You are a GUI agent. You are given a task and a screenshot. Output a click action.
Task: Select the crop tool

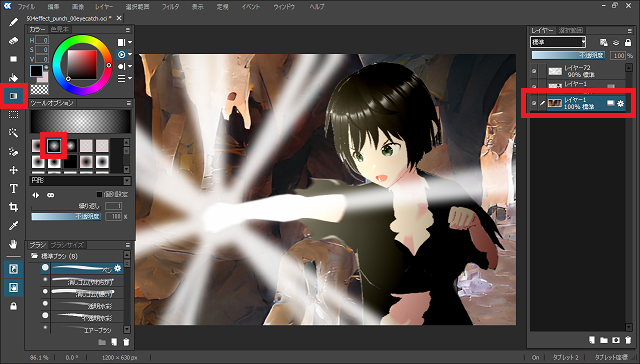tap(13, 207)
